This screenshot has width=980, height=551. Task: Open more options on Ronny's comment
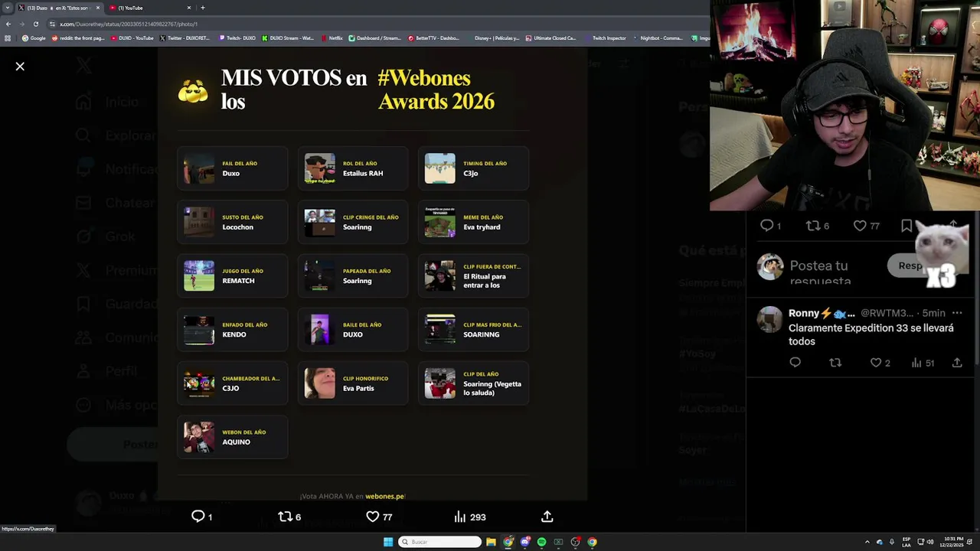tap(957, 313)
